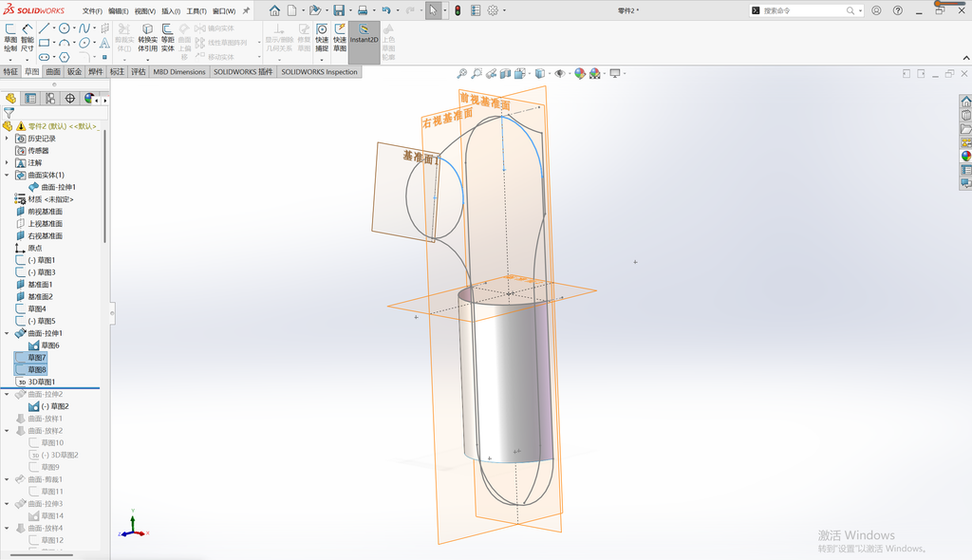Image resolution: width=972 pixels, height=560 pixels.
Task: Expand the 历史记录 tree node
Action: pos(7,139)
